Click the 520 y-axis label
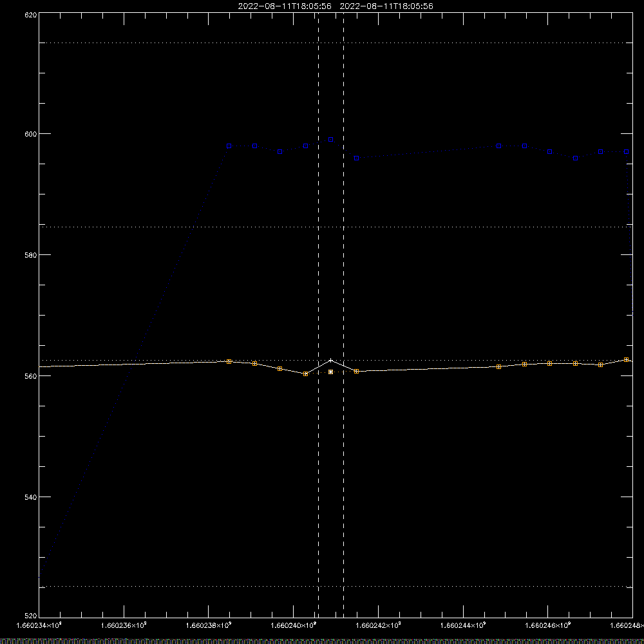644x644 pixels. [x=31, y=616]
